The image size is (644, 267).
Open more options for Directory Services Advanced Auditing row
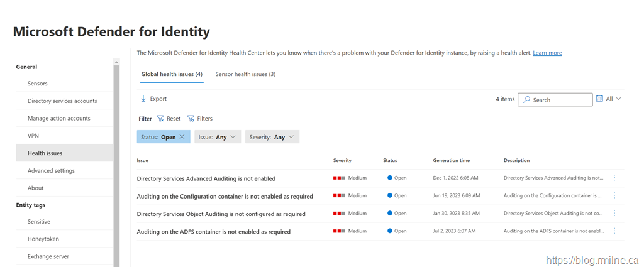(x=614, y=178)
